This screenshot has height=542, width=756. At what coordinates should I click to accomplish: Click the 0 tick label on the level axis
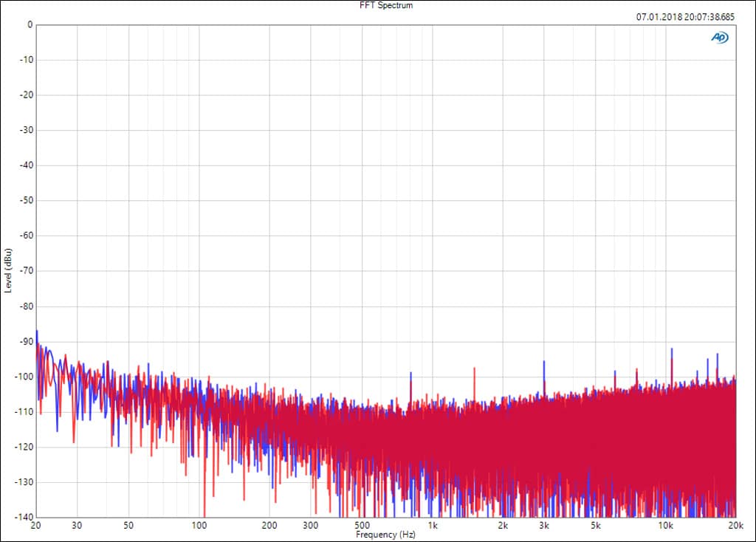click(30, 24)
